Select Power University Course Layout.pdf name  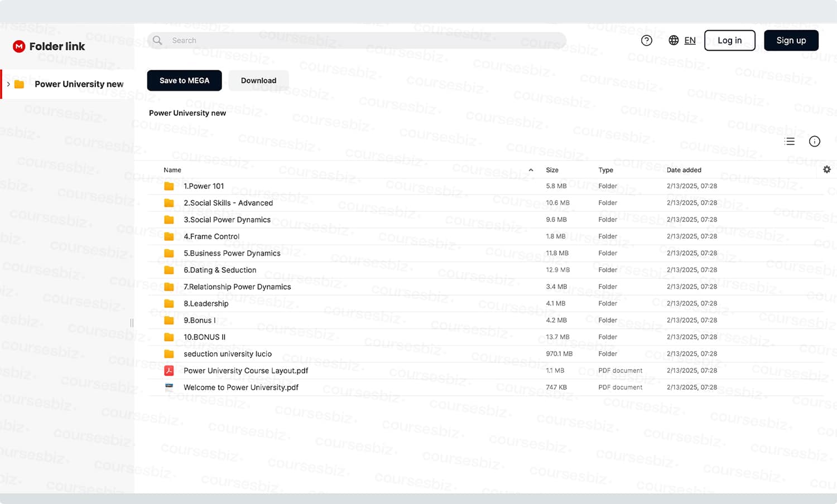pos(246,370)
